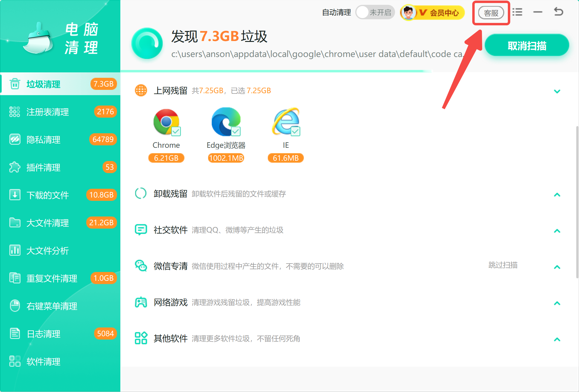Screen dimensions: 579x392
Task: Click the back arrow icon at top right
Action: click(558, 12)
